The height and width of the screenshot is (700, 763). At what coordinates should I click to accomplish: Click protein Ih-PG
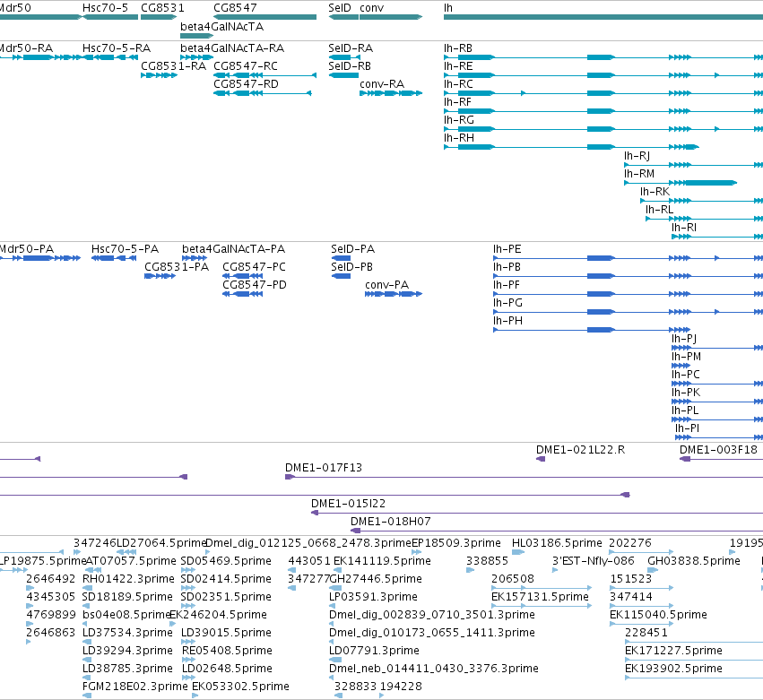pos(508,303)
